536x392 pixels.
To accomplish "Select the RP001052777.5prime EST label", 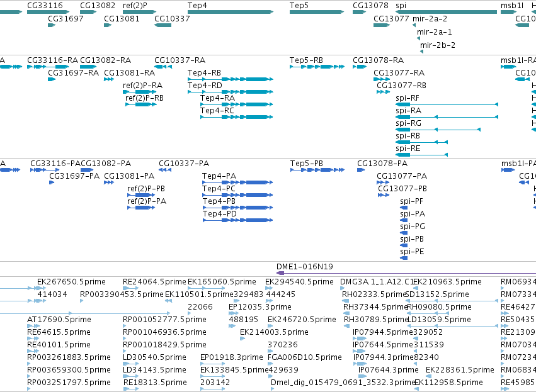I will point(164,320).
